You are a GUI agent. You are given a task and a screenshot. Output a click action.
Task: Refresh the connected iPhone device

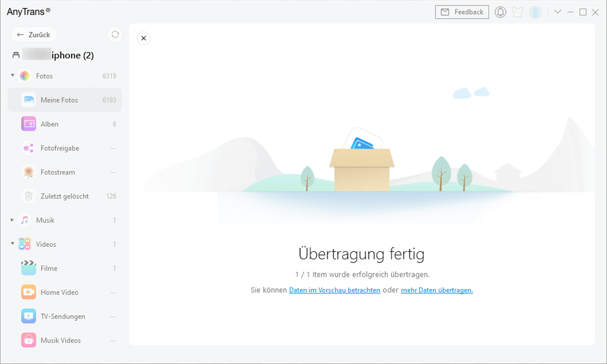click(115, 35)
